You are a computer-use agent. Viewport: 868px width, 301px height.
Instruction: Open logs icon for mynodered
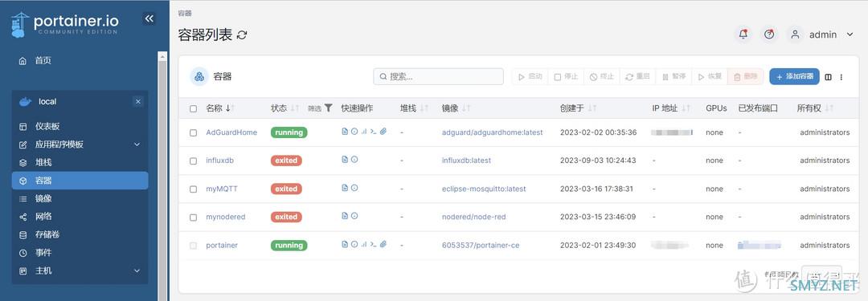345,216
